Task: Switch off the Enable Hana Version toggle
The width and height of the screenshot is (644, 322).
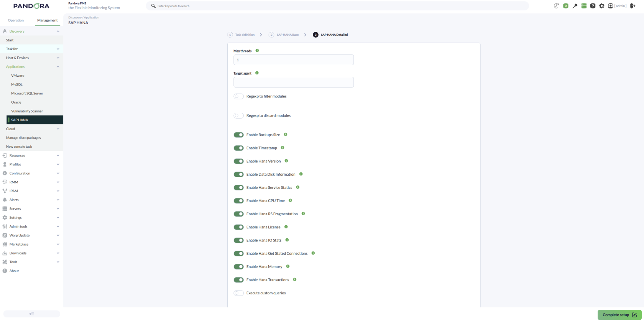Action: (238, 161)
